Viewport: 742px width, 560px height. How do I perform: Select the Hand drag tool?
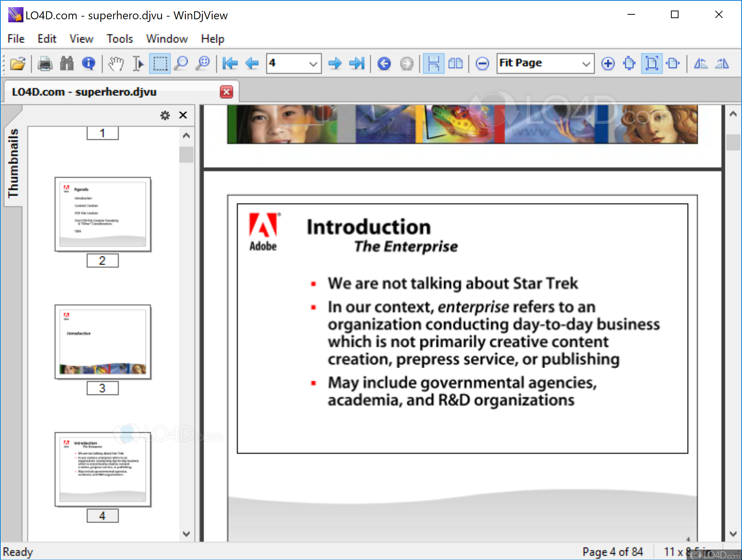[x=116, y=63]
